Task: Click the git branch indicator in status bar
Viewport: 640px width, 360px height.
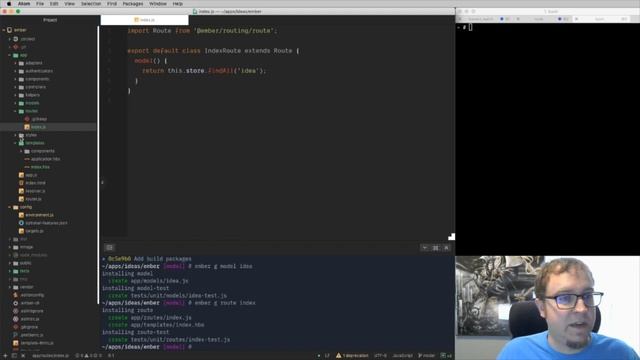Action: click(427, 356)
